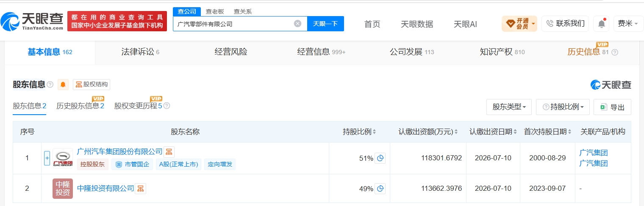Image resolution: width=644 pixels, height=206 pixels.
Task: Go to 首页 in the top navigation
Action: 372,24
